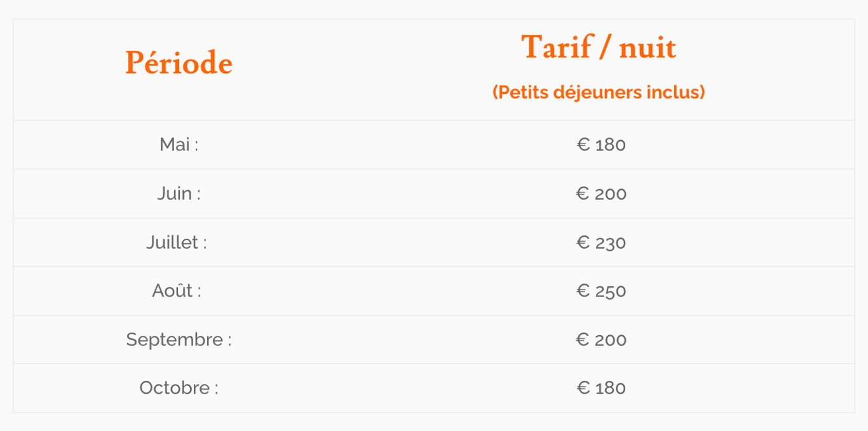868x431 pixels.
Task: Click the Période column header
Action: (179, 63)
